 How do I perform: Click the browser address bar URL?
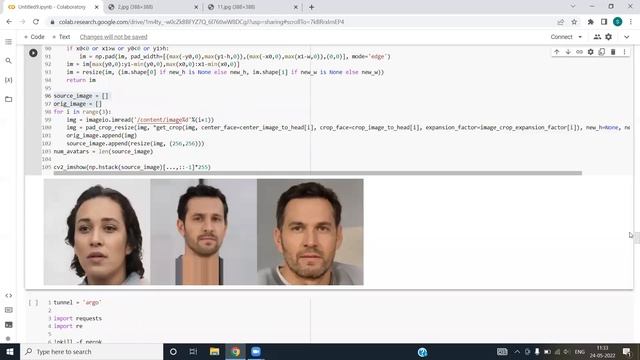[201, 22]
